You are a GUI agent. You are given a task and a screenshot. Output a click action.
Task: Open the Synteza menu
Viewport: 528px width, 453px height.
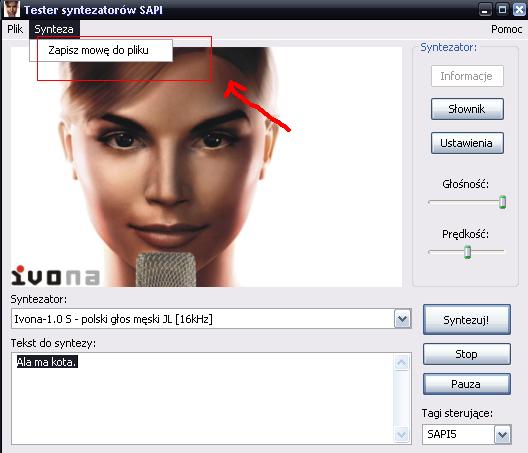click(x=54, y=29)
